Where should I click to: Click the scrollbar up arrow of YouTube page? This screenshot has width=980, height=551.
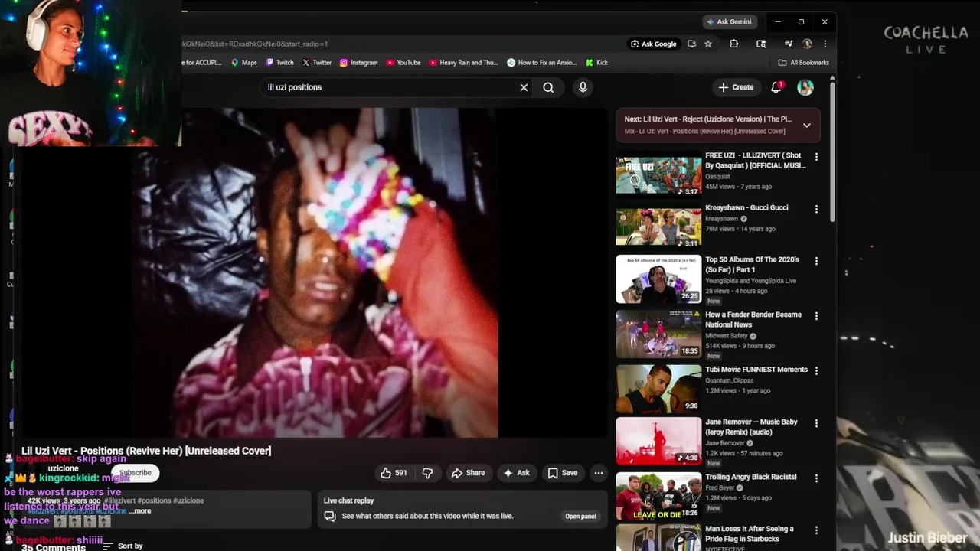[x=832, y=78]
